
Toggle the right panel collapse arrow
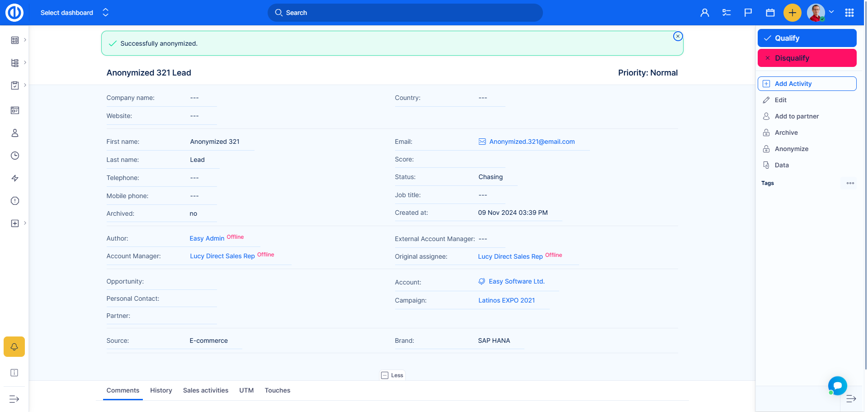[851, 399]
